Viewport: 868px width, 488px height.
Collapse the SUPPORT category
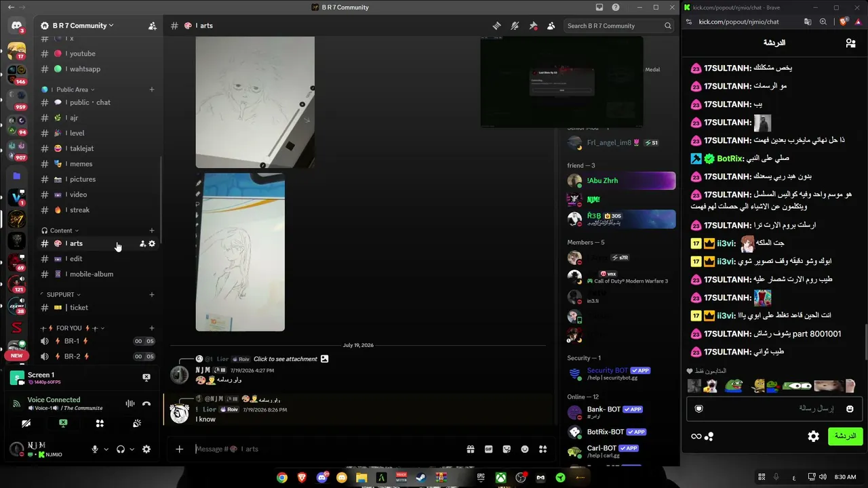pos(60,295)
